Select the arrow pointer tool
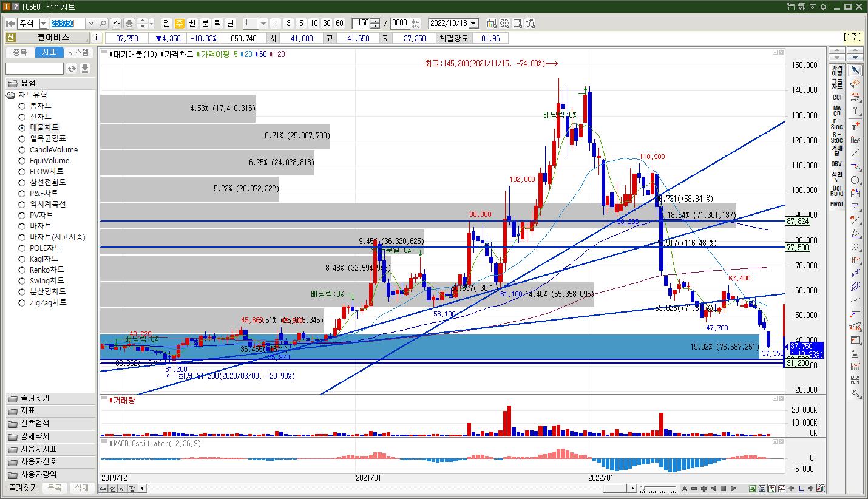868x499 pixels. (x=855, y=70)
